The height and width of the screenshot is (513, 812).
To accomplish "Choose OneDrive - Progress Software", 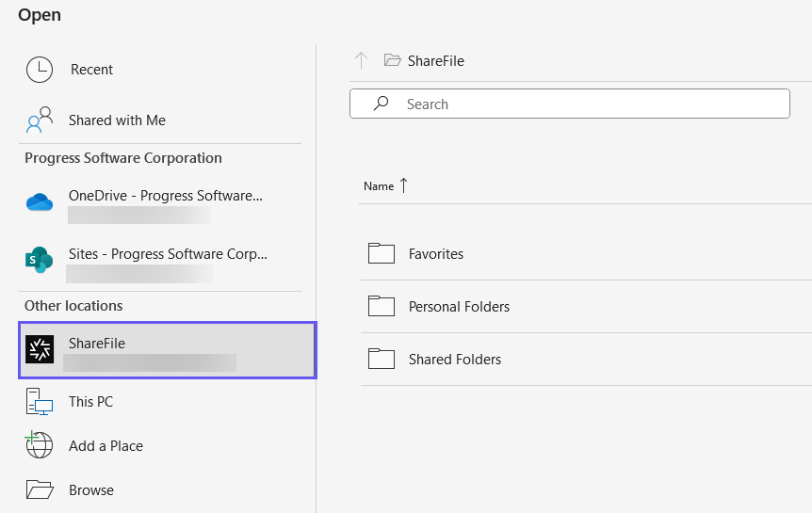I will 166,196.
